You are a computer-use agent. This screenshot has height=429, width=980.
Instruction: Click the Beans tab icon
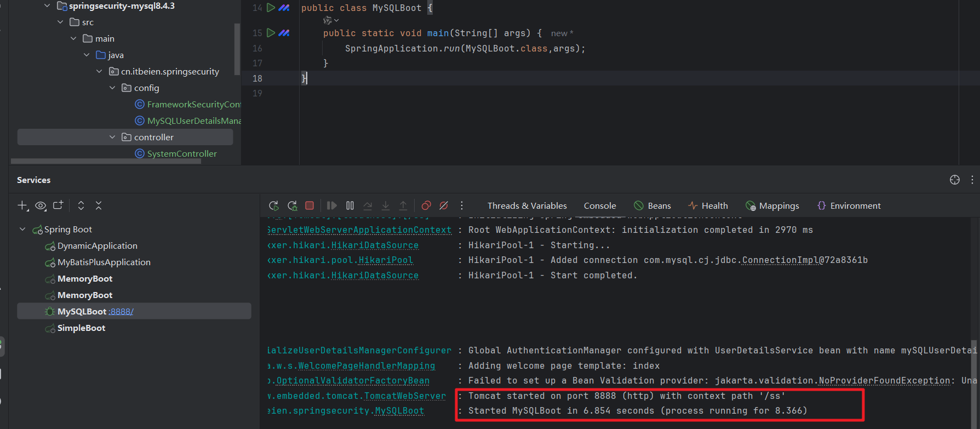point(639,205)
